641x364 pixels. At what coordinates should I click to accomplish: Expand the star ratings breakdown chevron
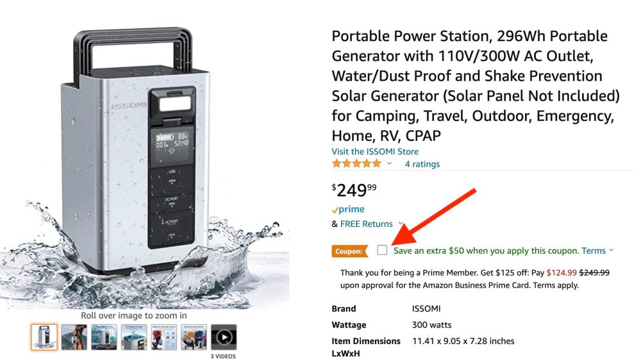[x=389, y=164]
